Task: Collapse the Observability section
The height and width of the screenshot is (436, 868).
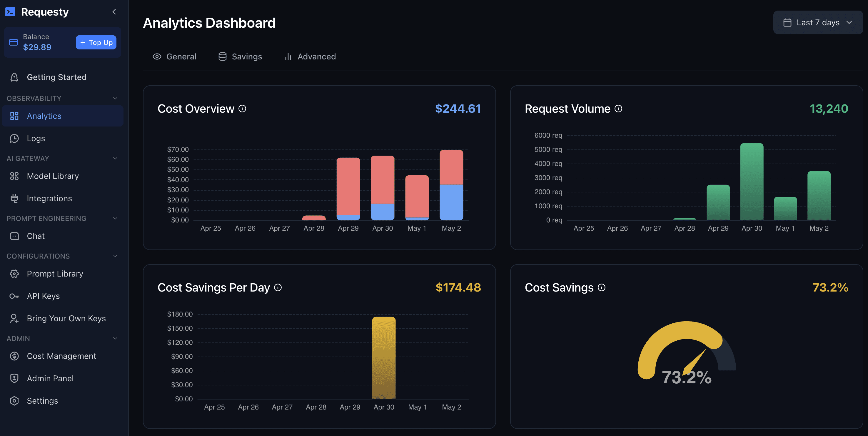Action: pos(115,99)
